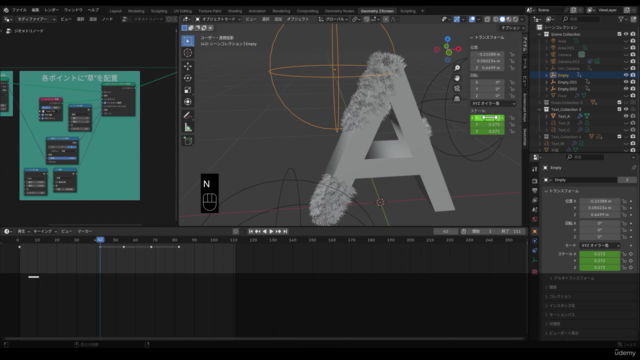Open the オブジェクトモード mode dropdown
The image size is (640, 360).
click(218, 19)
